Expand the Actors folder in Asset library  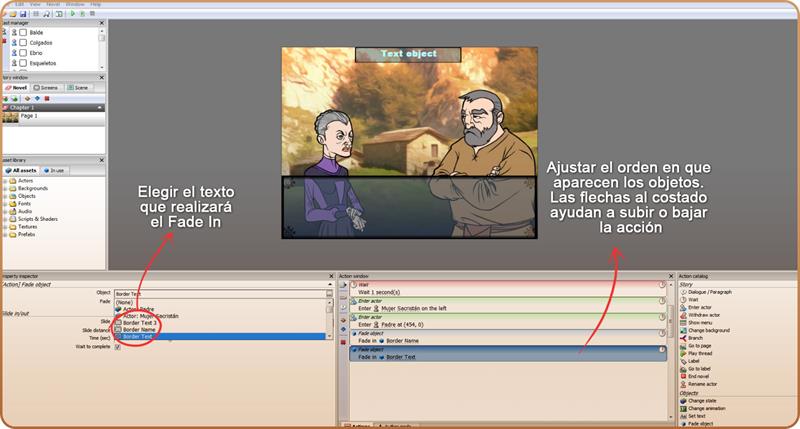pos(5,181)
